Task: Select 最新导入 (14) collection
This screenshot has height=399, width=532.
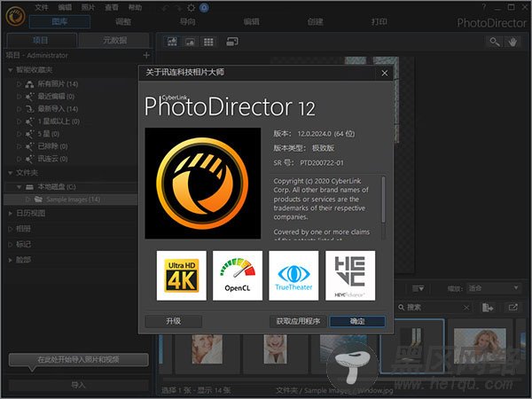Action: coord(58,109)
